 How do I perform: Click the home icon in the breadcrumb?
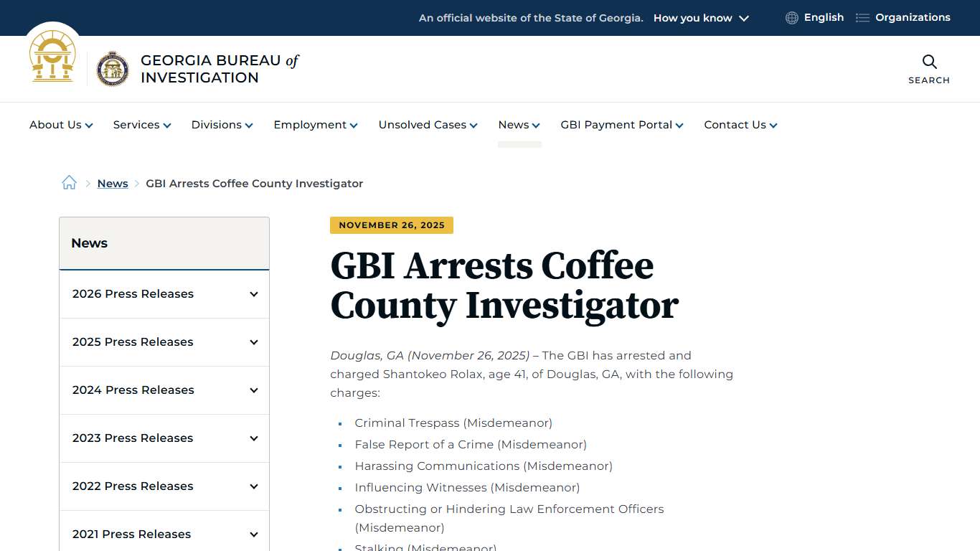pos(69,182)
